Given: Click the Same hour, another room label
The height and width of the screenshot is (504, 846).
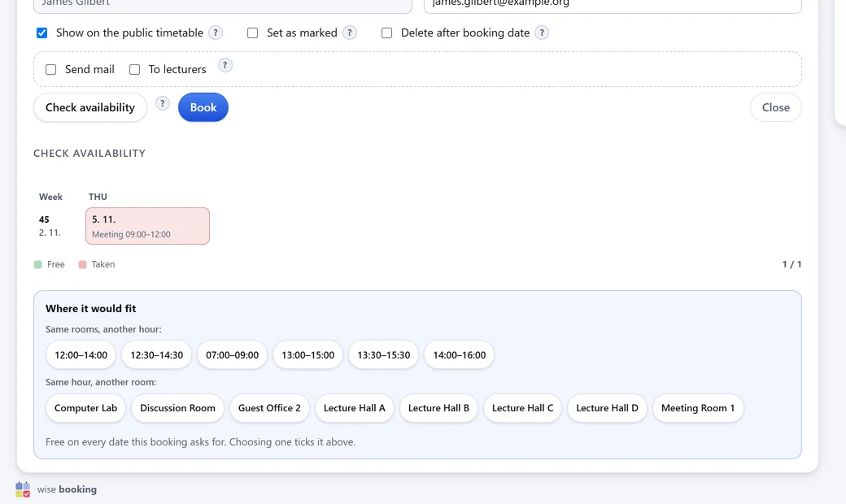Looking at the screenshot, I should coord(101,382).
